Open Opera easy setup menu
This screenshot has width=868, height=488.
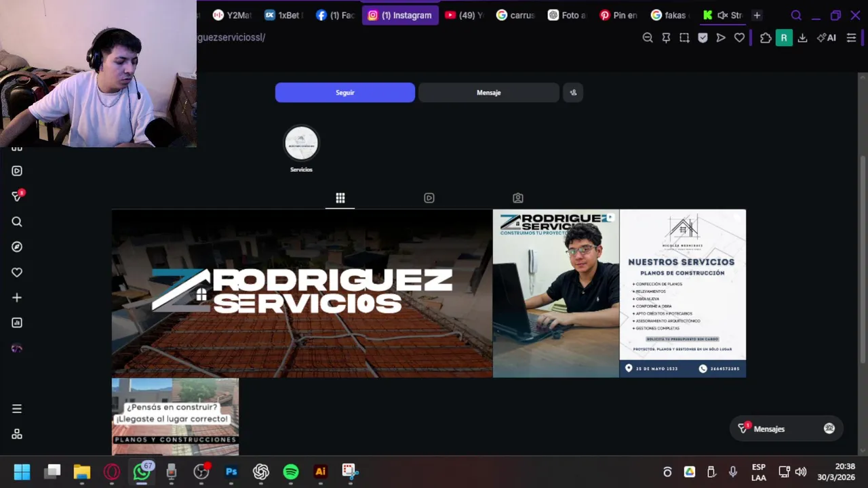[851, 38]
